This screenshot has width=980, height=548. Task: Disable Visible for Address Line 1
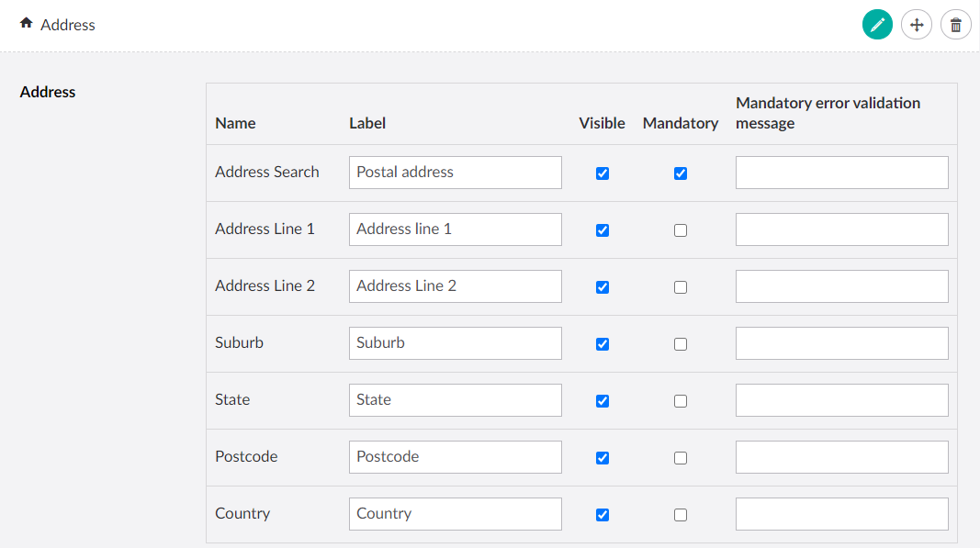602,229
